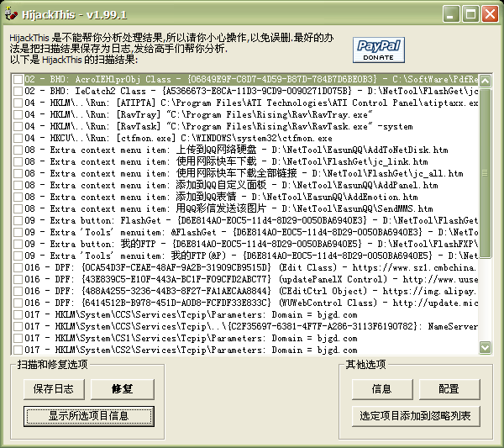Image resolution: width=504 pixels, height=448 pixels.
Task: Select checkbox for RavTask -system entry
Action: tap(18, 126)
